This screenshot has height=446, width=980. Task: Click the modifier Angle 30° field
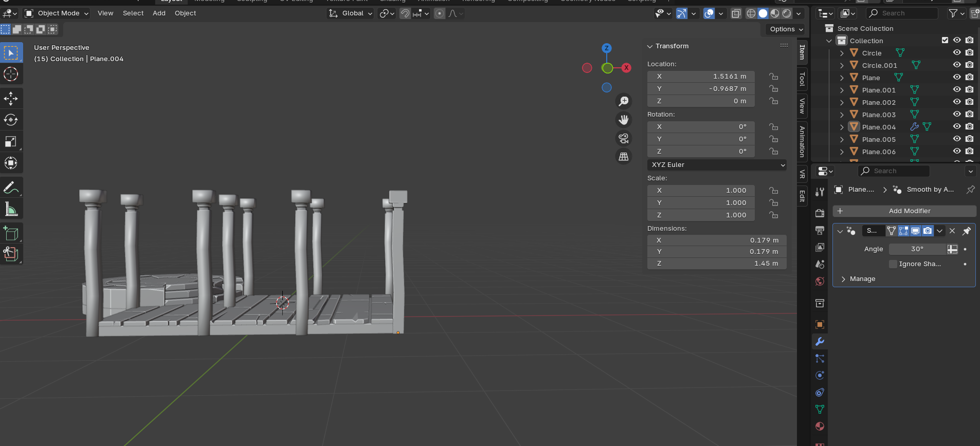pyautogui.click(x=917, y=249)
